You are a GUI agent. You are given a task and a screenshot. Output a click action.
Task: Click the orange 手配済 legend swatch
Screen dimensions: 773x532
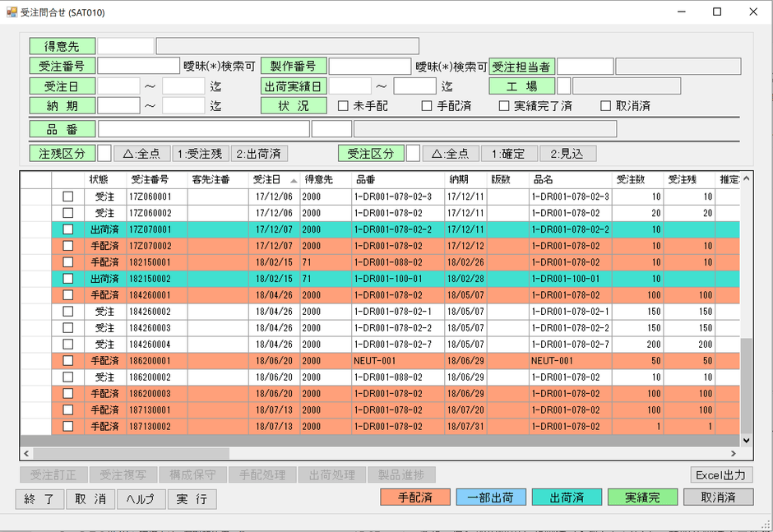pyautogui.click(x=415, y=497)
